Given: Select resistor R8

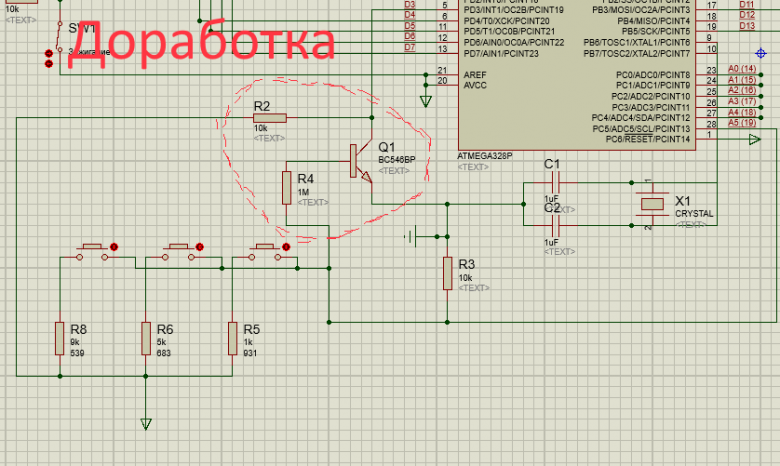Looking at the screenshot, I should tap(58, 339).
